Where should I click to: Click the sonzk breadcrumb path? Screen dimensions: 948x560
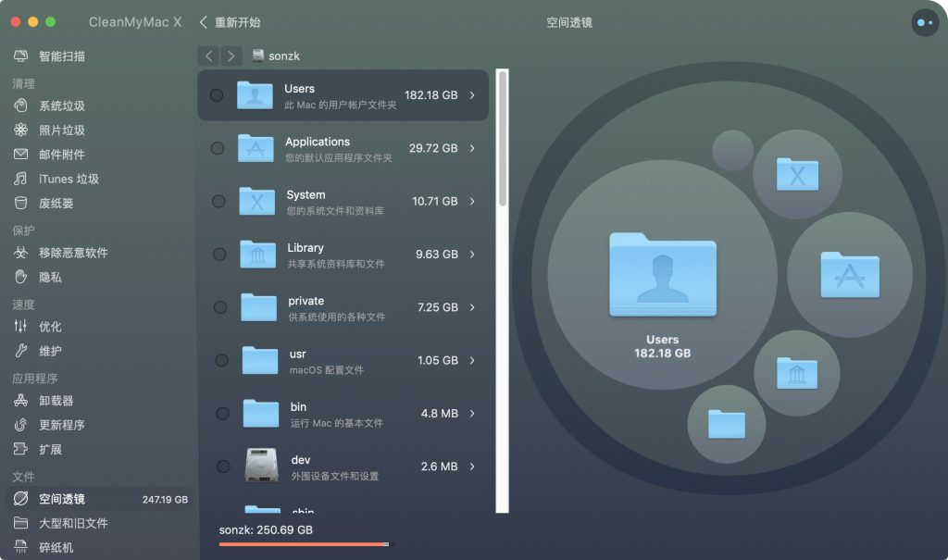[276, 56]
